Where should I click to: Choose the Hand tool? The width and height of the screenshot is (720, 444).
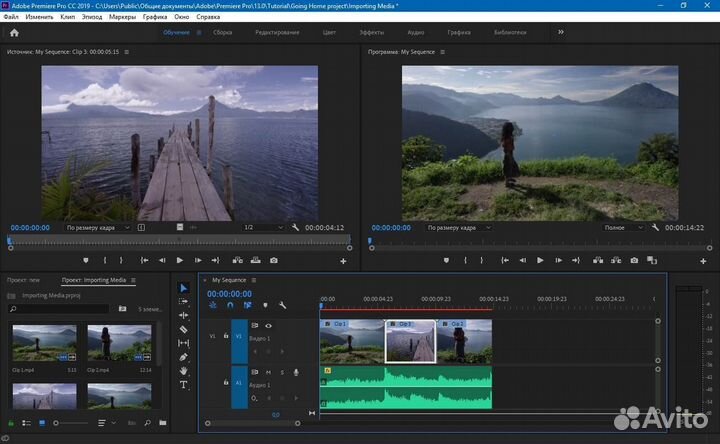pos(184,371)
